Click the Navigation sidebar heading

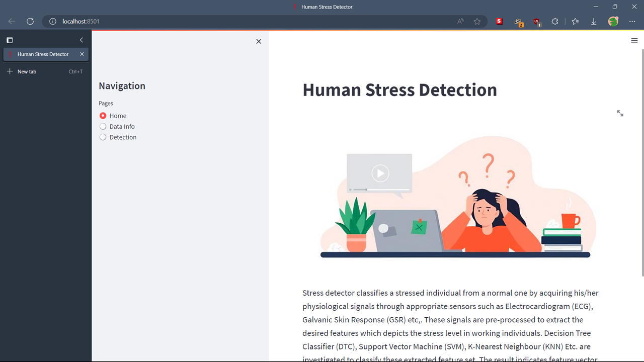[x=122, y=86]
